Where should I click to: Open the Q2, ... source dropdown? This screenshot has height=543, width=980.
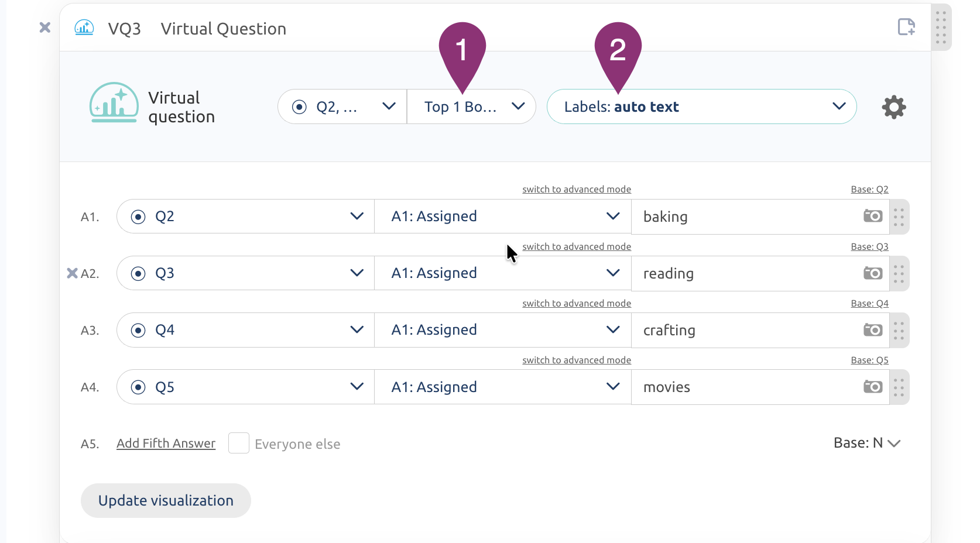[x=342, y=106]
